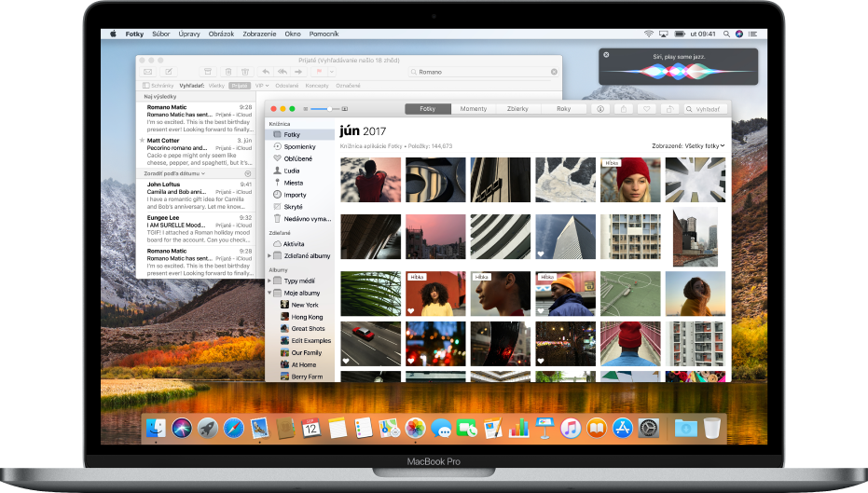Screen dimensions: 868x493
Task: Open Launchpad rocket icon in Dock
Action: 208,429
